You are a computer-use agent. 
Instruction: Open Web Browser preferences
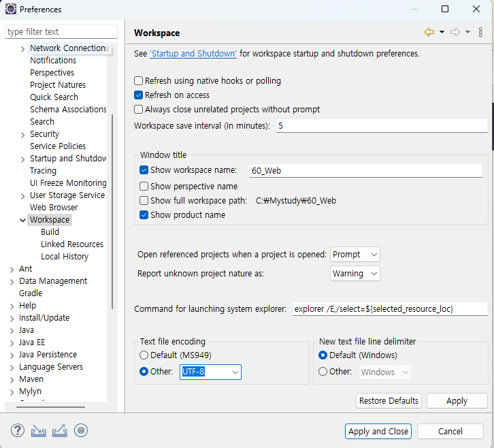click(x=54, y=208)
